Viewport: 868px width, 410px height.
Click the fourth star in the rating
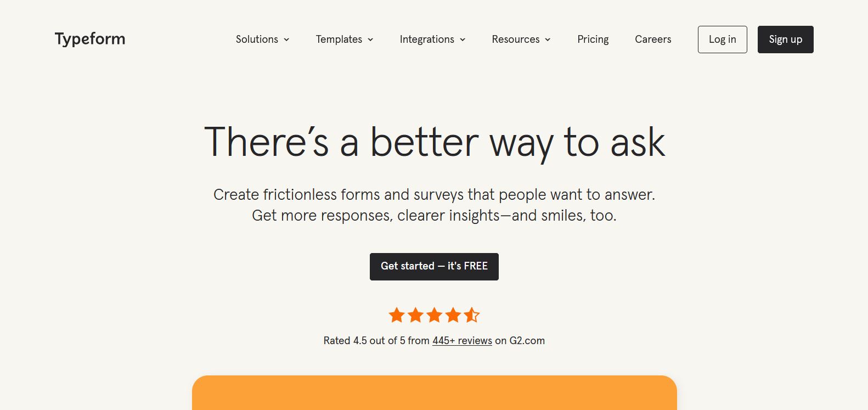pyautogui.click(x=453, y=315)
